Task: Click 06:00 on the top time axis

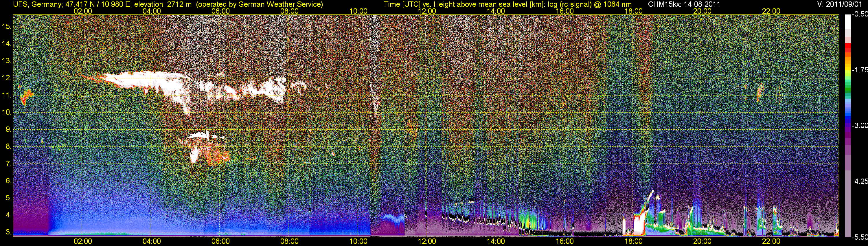Action: pos(221,11)
